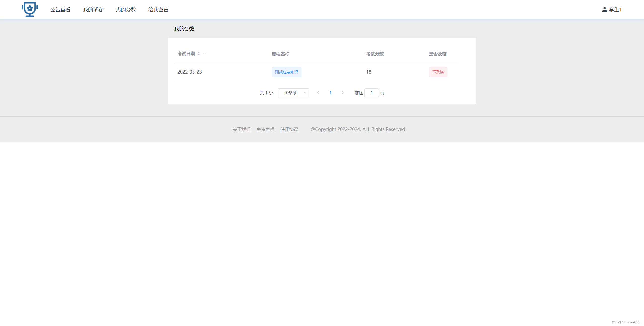Expand the 10条/页 page size dropdown
The height and width of the screenshot is (326, 644).
(x=293, y=93)
